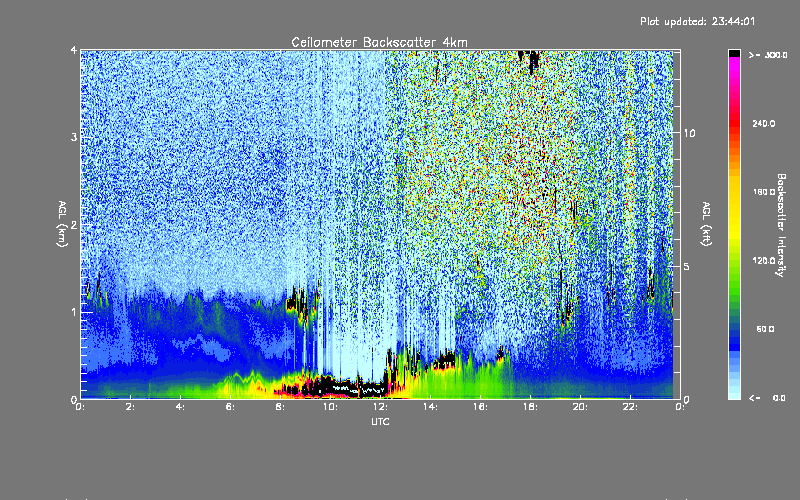Click the '60.0' colorbar label
Viewport: 800px width, 500px height.
click(x=765, y=329)
